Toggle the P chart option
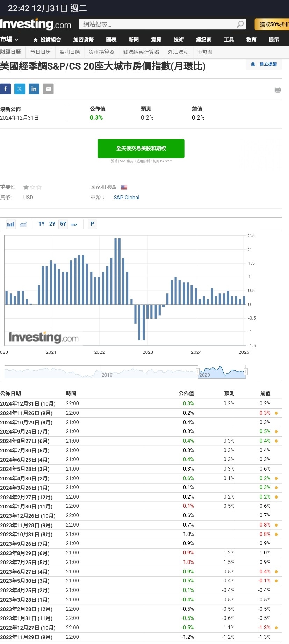 coord(92,224)
